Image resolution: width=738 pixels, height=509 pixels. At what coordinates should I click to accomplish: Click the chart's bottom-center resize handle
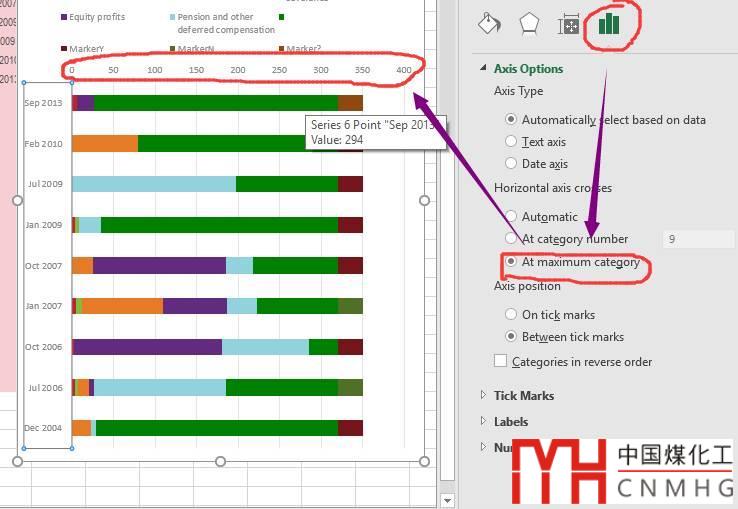(220, 461)
